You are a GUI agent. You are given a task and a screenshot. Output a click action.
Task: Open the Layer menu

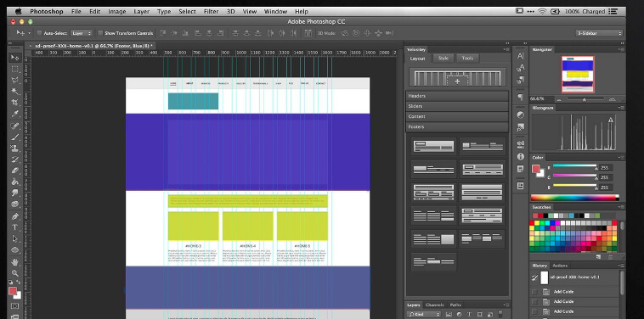(x=142, y=12)
